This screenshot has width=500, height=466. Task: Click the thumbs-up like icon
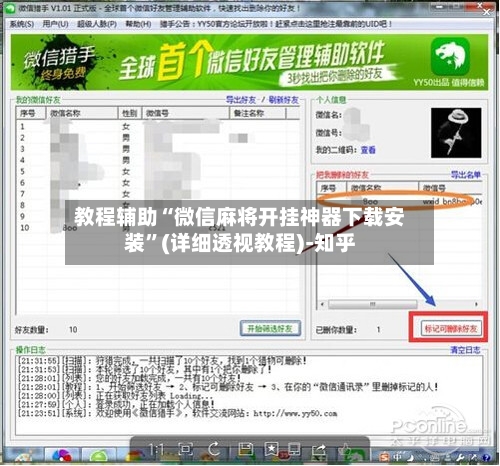344,450
